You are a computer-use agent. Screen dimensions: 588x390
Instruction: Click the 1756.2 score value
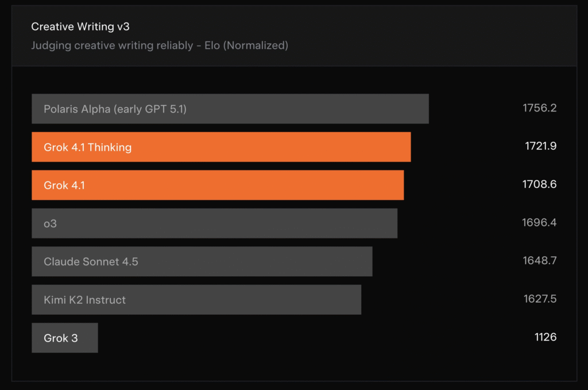click(539, 108)
